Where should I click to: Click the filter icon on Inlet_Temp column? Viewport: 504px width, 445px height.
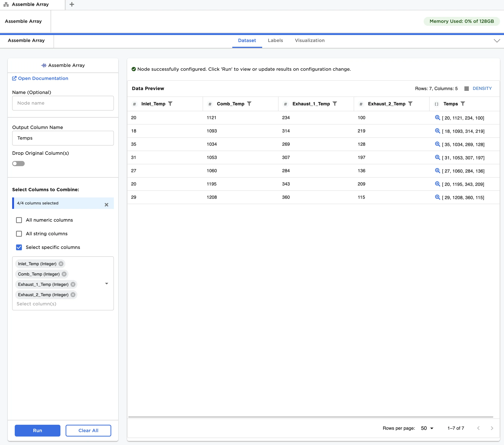pos(170,104)
